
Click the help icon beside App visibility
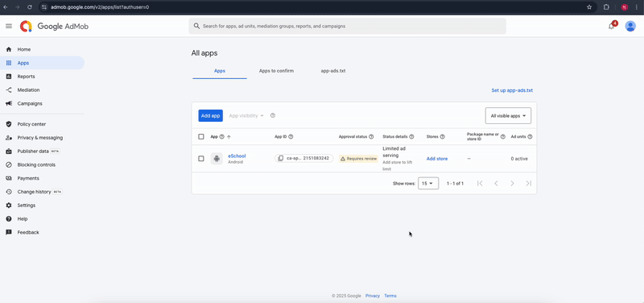273,115
